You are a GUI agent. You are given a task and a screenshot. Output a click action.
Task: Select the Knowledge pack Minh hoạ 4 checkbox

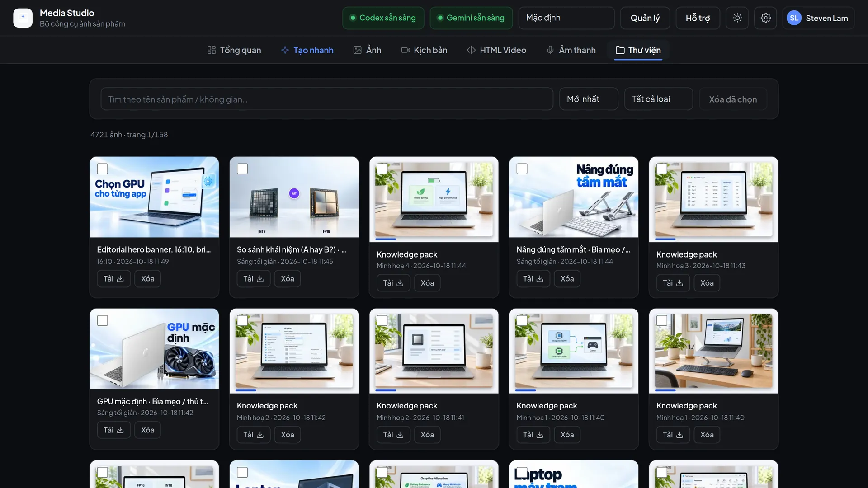(382, 169)
